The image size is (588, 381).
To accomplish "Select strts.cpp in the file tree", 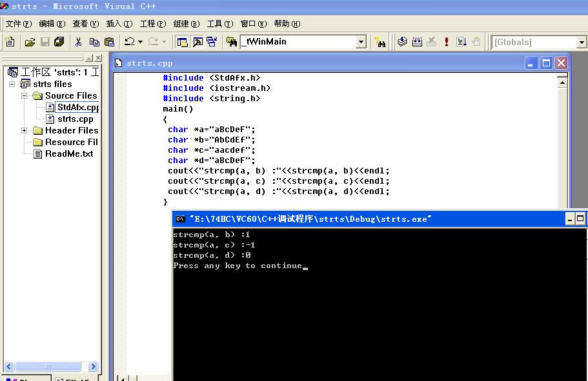I will pos(76,119).
